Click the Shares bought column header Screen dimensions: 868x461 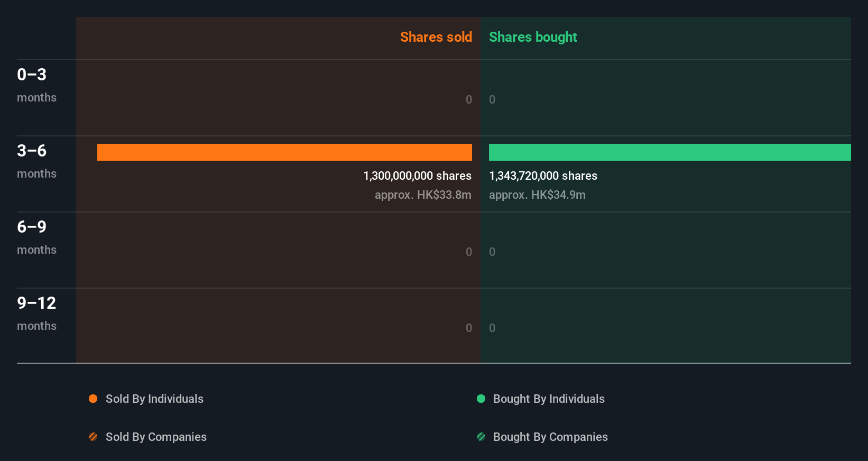pyautogui.click(x=533, y=37)
